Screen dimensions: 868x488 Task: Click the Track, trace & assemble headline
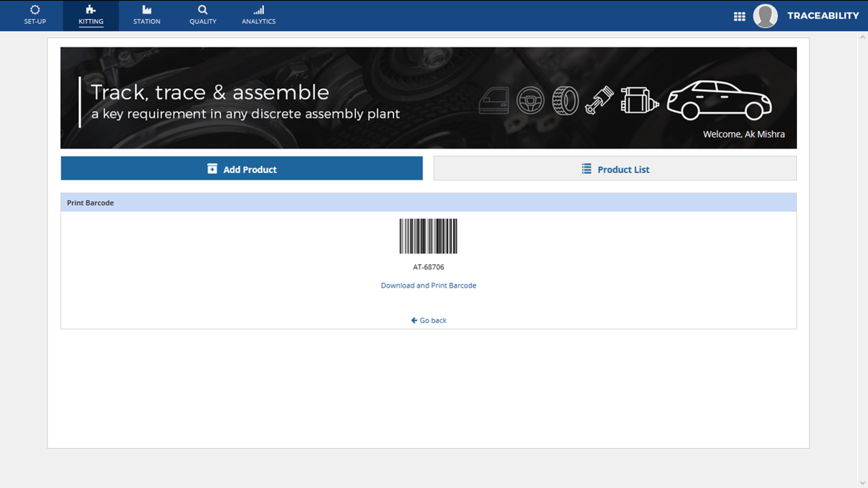(210, 92)
